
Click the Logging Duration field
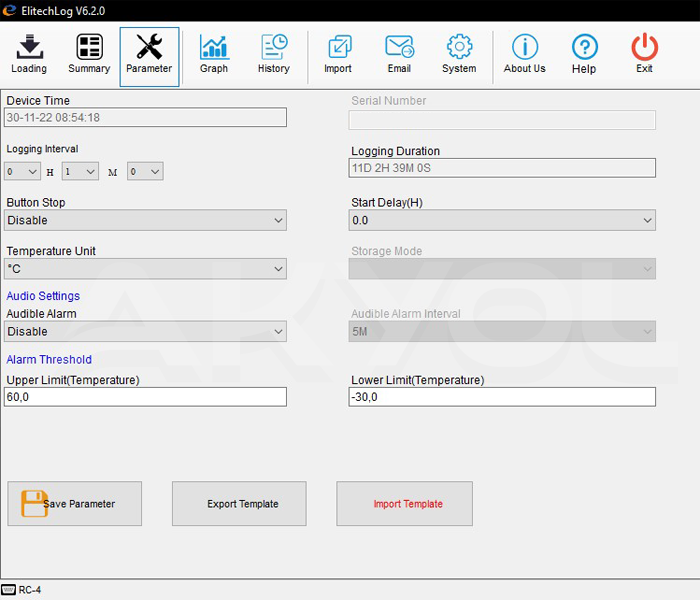point(502,168)
